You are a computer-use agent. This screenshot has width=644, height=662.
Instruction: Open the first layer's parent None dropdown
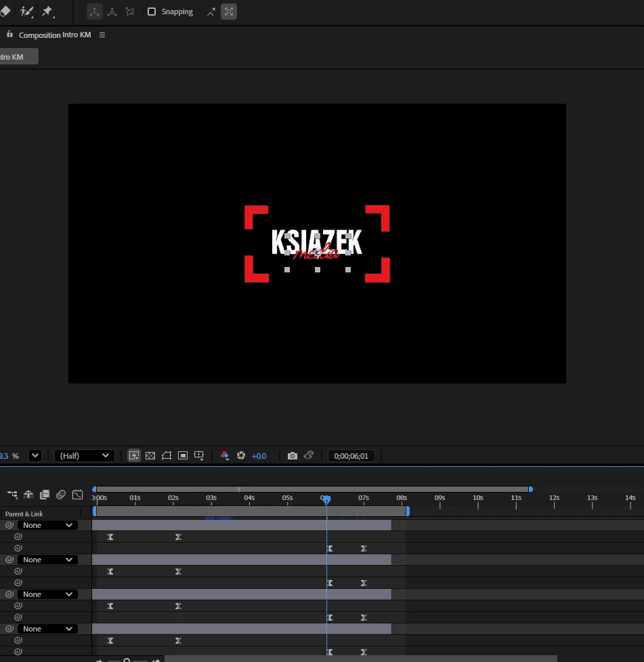(47, 525)
